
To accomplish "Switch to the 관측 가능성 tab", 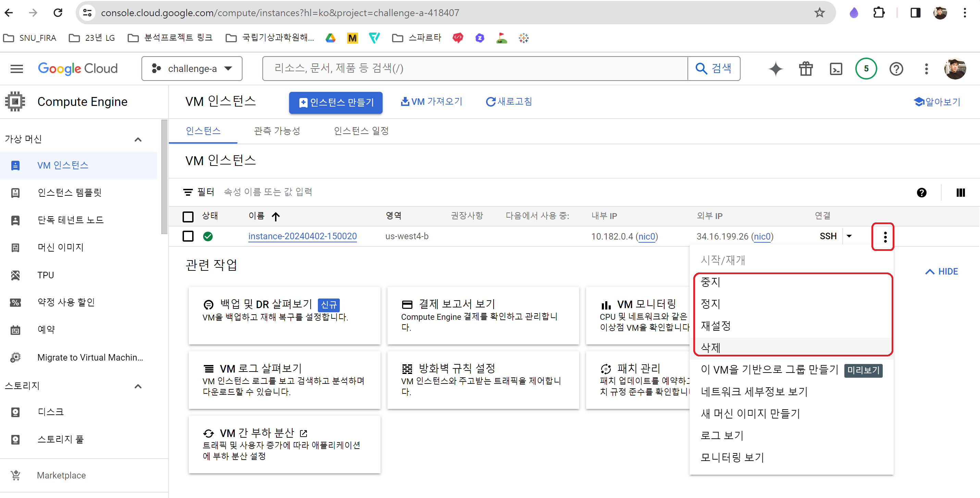I will pyautogui.click(x=277, y=131).
